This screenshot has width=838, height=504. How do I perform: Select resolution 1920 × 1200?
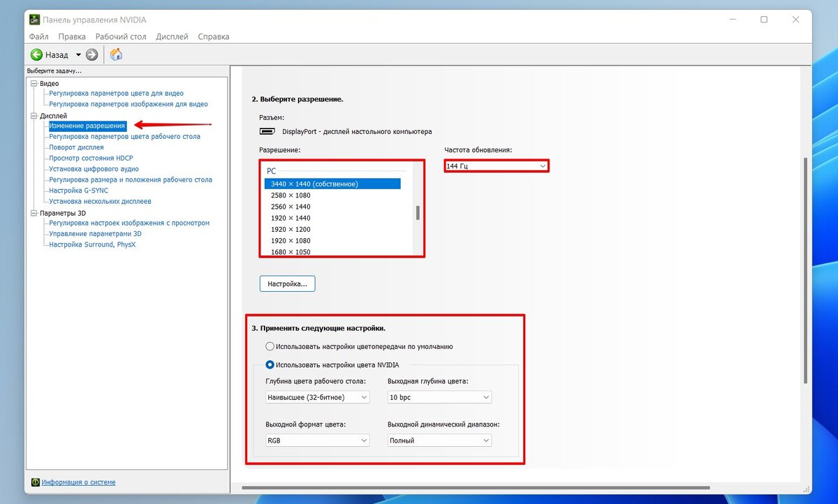point(291,229)
